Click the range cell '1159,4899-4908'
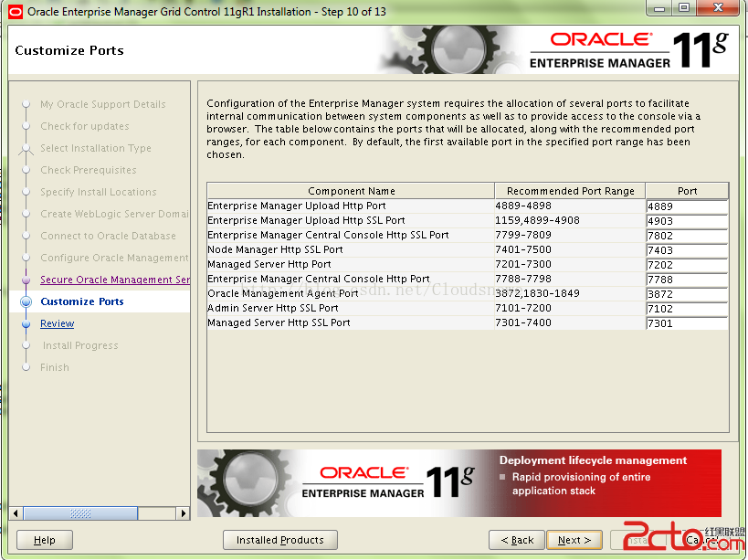The image size is (748, 560). point(538,220)
